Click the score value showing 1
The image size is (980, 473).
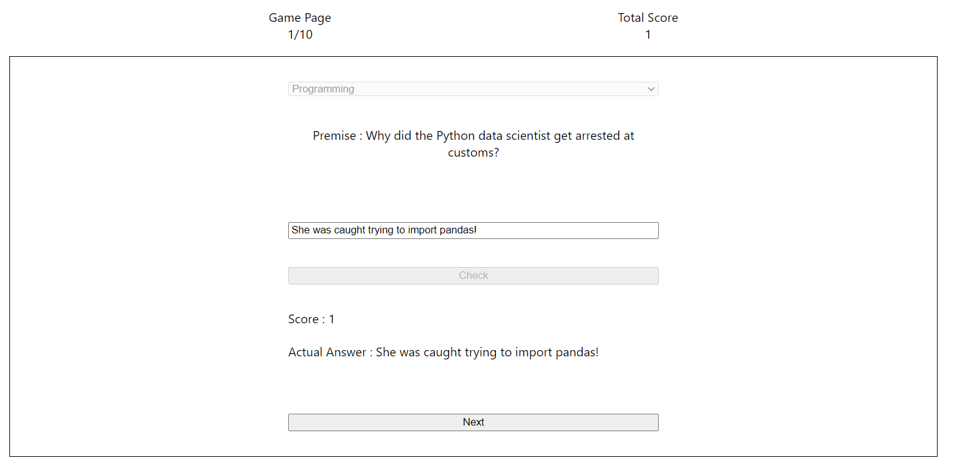[648, 34]
